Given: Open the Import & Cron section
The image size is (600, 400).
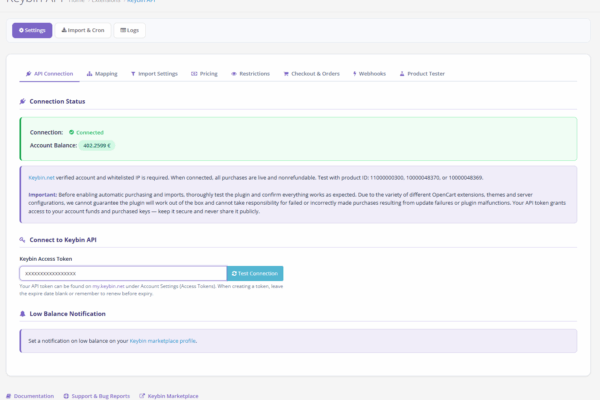Looking at the screenshot, I should click(83, 30).
